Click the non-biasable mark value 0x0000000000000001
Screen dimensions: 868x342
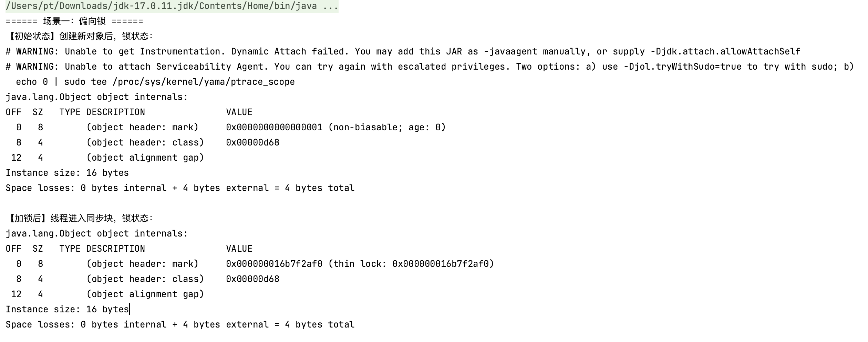coord(274,128)
